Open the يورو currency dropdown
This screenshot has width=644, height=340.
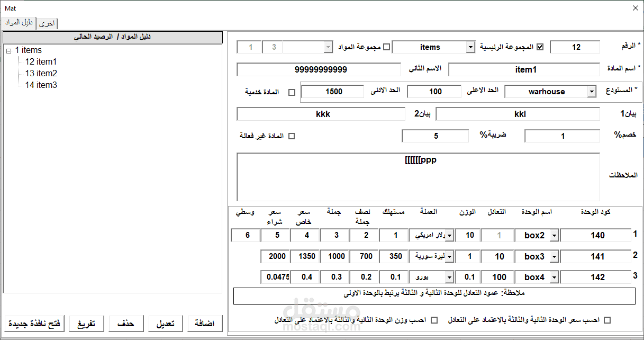[449, 277]
